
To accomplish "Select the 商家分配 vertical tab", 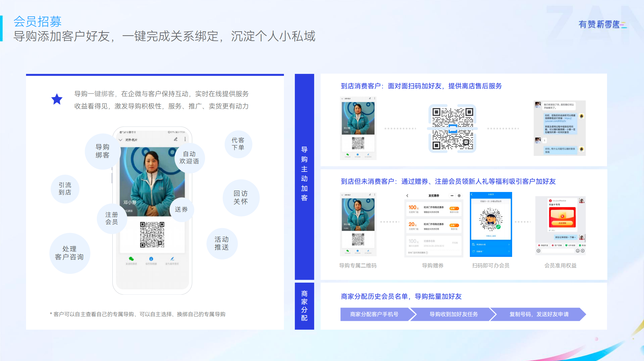I will [x=304, y=306].
